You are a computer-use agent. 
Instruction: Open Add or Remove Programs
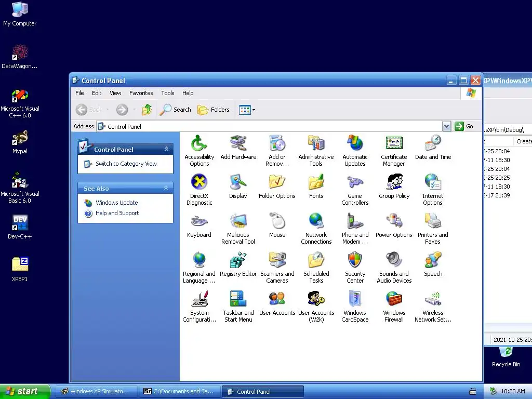[277, 150]
